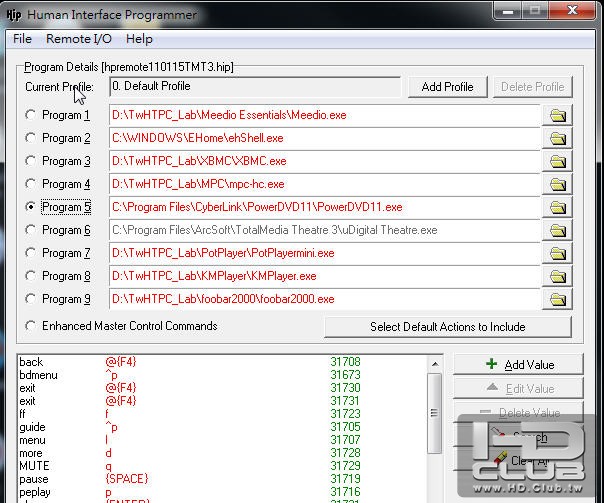The image size is (604, 503).
Task: Click Select Default Actions to Include
Action: (448, 327)
